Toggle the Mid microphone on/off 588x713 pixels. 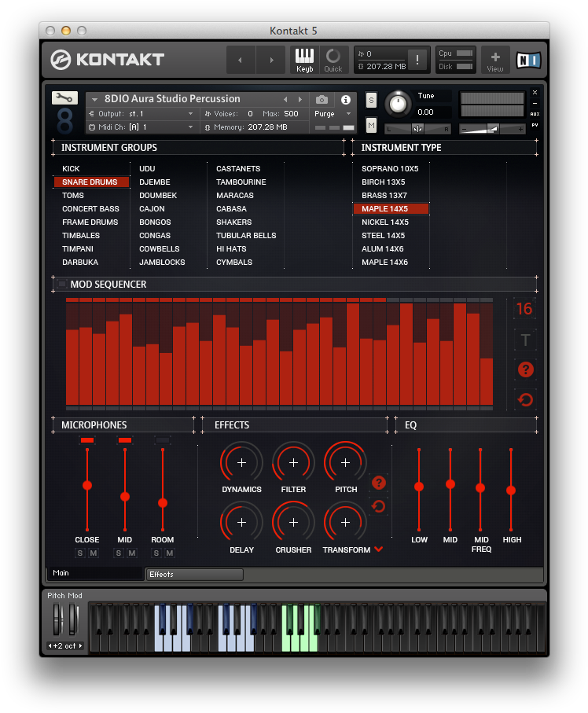point(125,440)
